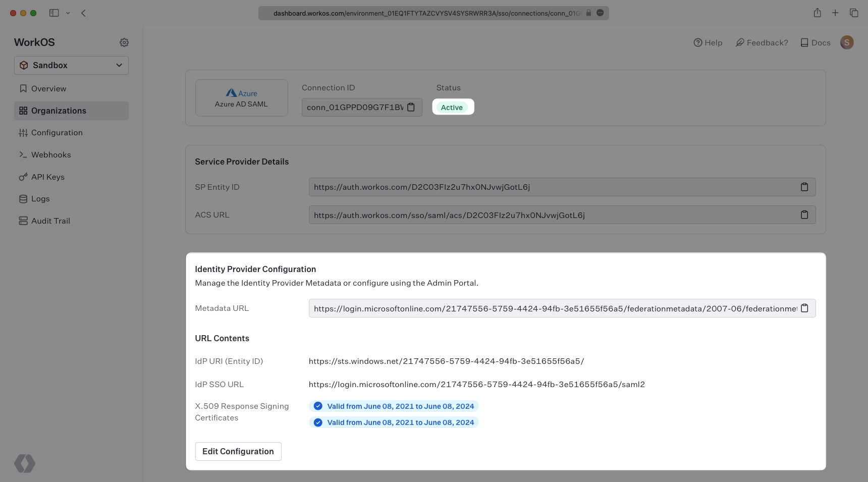Click the Edit Configuration button
Screen dimensions: 868x482
pos(238,451)
